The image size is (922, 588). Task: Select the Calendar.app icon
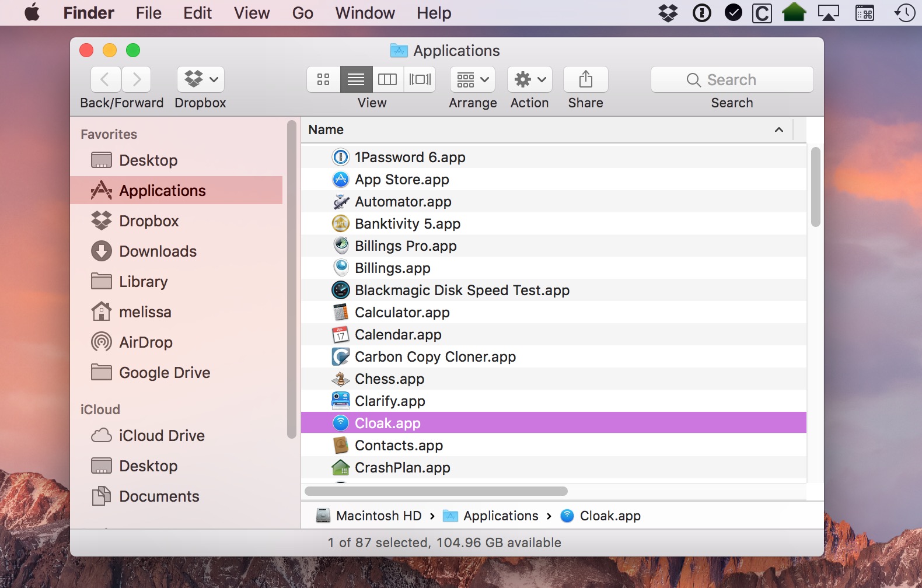tap(340, 334)
